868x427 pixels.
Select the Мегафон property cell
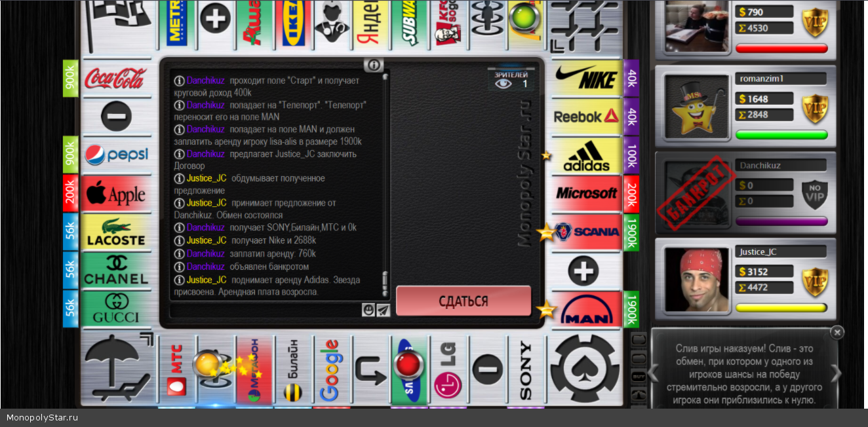[254, 371]
